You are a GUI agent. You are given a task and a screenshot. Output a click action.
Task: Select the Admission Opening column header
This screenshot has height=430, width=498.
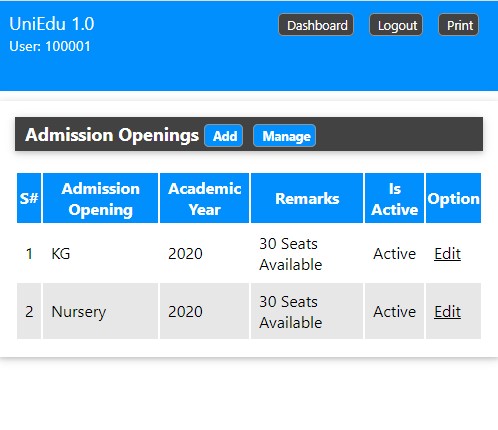[100, 198]
